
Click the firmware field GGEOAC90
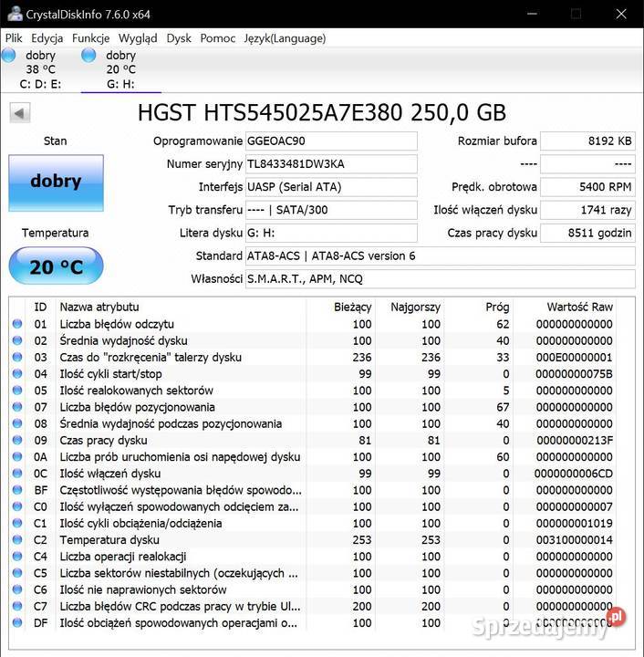pos(331,141)
